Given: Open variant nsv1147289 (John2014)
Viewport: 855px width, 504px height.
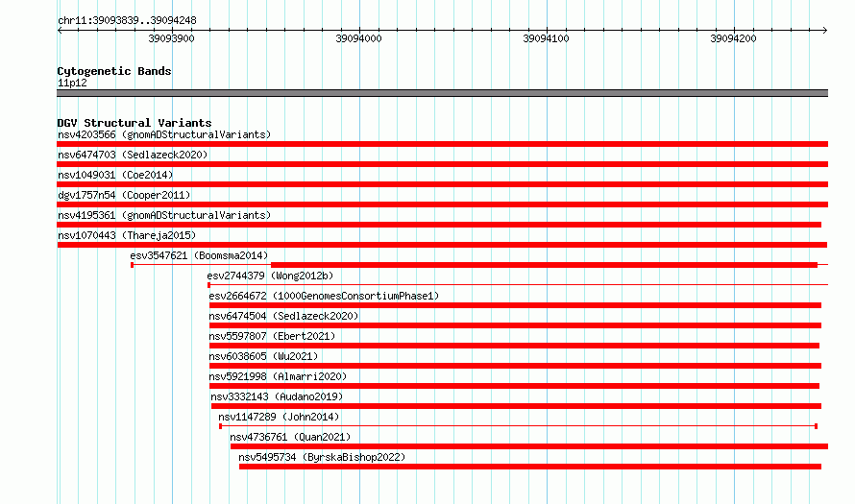Looking at the screenshot, I should [x=279, y=417].
